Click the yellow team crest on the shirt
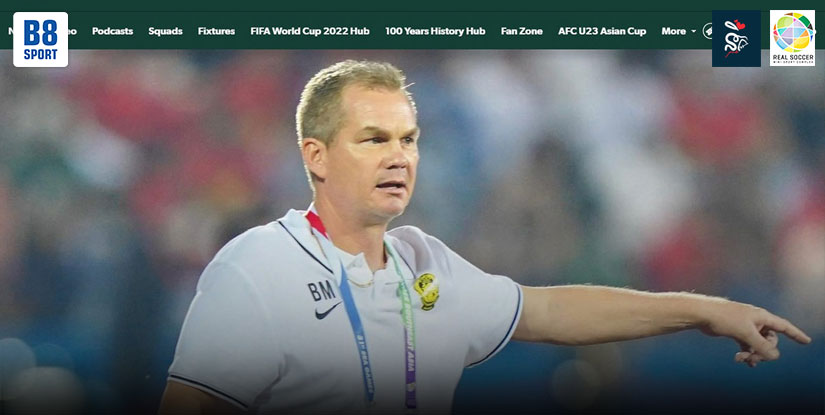The height and width of the screenshot is (415, 825). pyautogui.click(x=426, y=291)
